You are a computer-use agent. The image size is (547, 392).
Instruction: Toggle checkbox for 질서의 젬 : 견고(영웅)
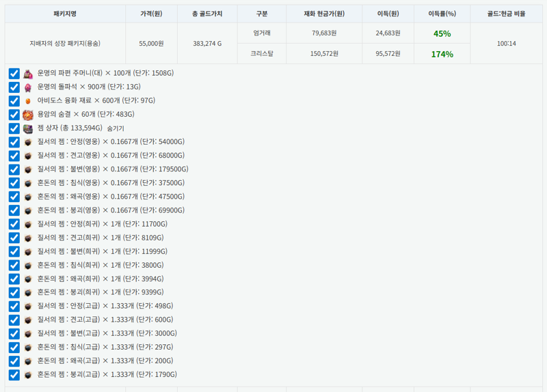14,156
